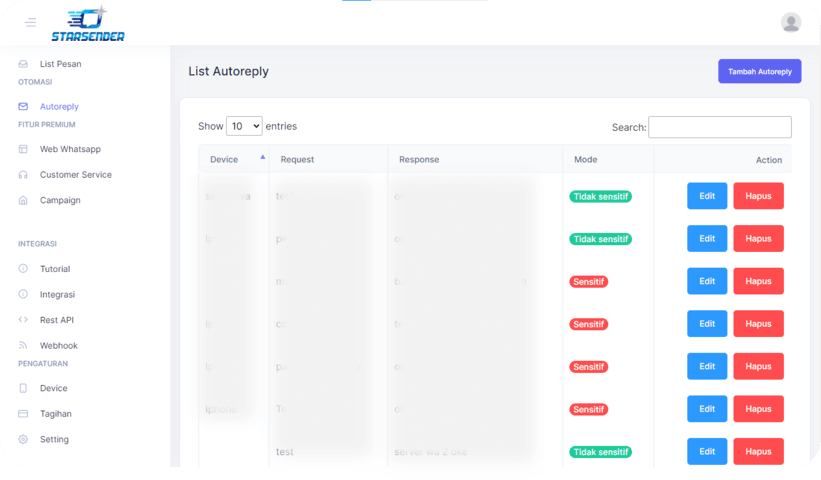Edit the 'test' request row
The width and height of the screenshot is (821, 480).
coord(707,451)
